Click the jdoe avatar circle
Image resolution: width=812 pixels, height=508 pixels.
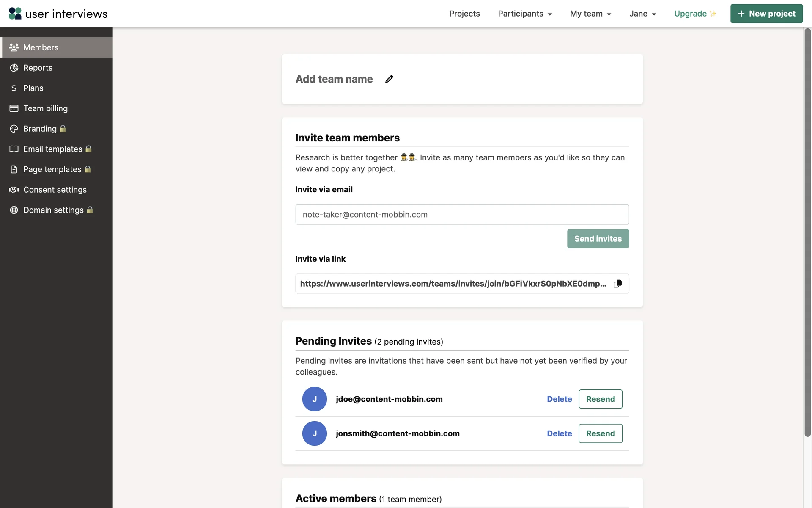[x=314, y=399]
